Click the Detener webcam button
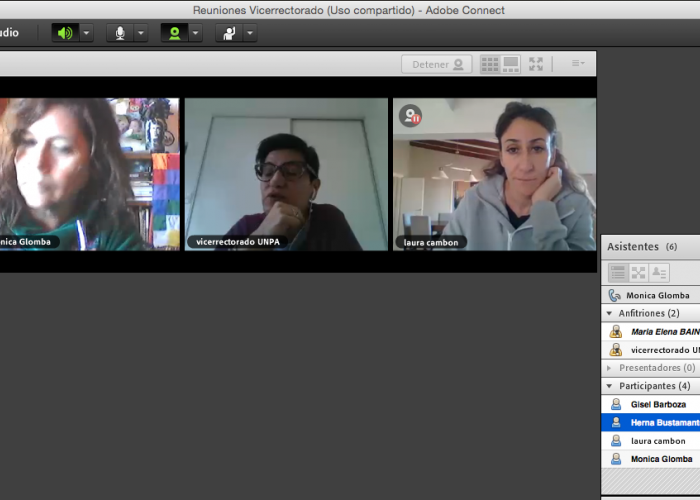 437,64
